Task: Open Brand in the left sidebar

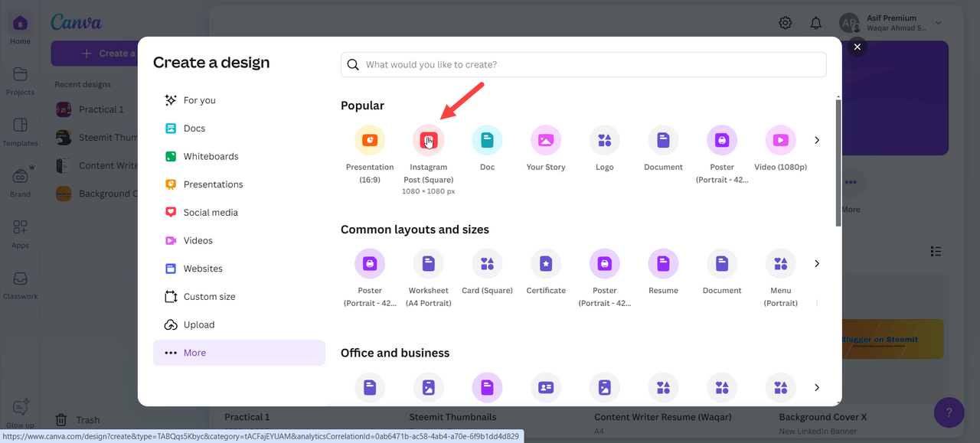Action: pyautogui.click(x=21, y=182)
